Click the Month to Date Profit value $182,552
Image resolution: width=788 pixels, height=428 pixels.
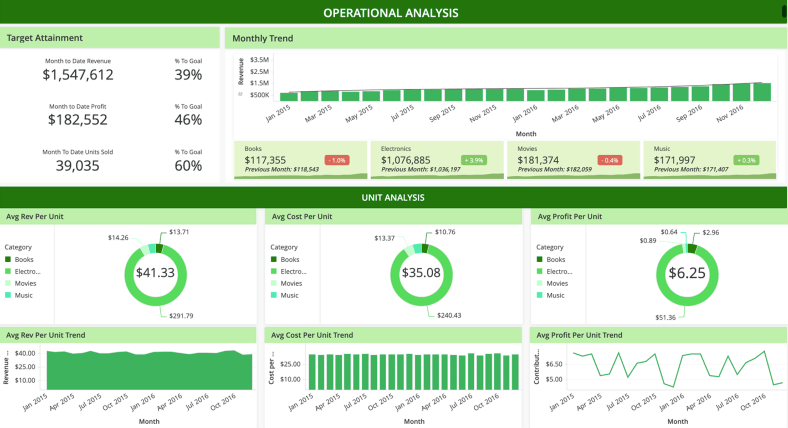78,120
